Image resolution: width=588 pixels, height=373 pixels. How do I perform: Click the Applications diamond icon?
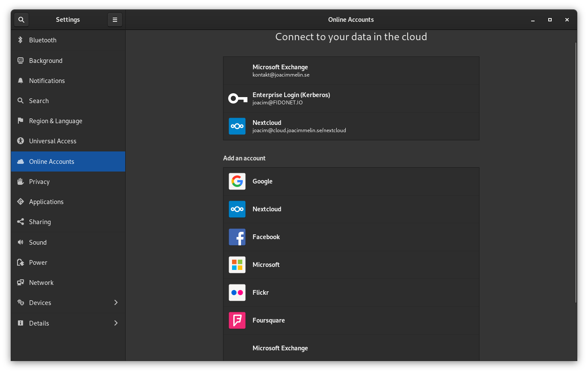click(x=20, y=202)
